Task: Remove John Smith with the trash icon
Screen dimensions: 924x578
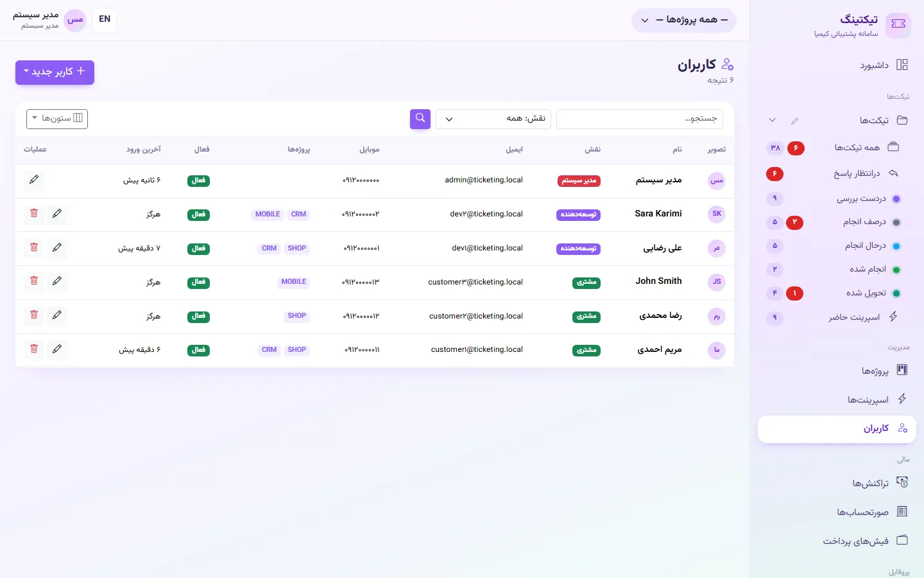Action: pyautogui.click(x=34, y=281)
